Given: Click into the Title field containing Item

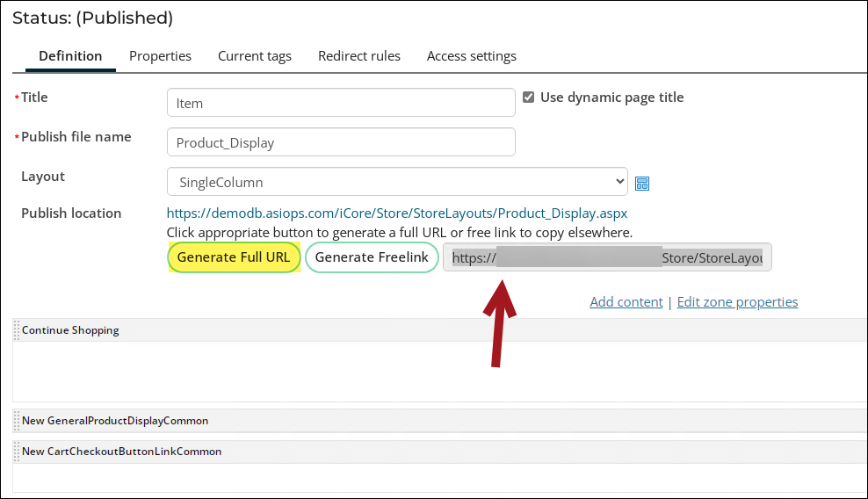Looking at the screenshot, I should pos(341,103).
